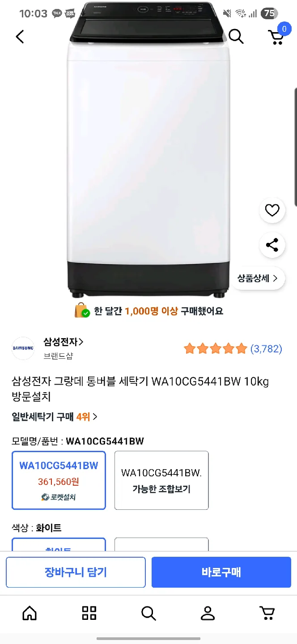Open search from the top magnifier icon
297x644 pixels.
pos(236,37)
